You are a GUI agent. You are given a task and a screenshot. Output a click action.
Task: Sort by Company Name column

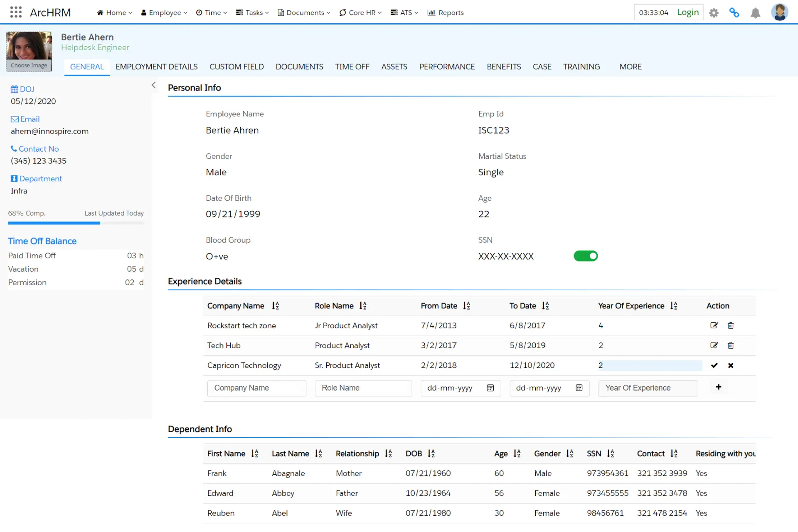pyautogui.click(x=275, y=306)
